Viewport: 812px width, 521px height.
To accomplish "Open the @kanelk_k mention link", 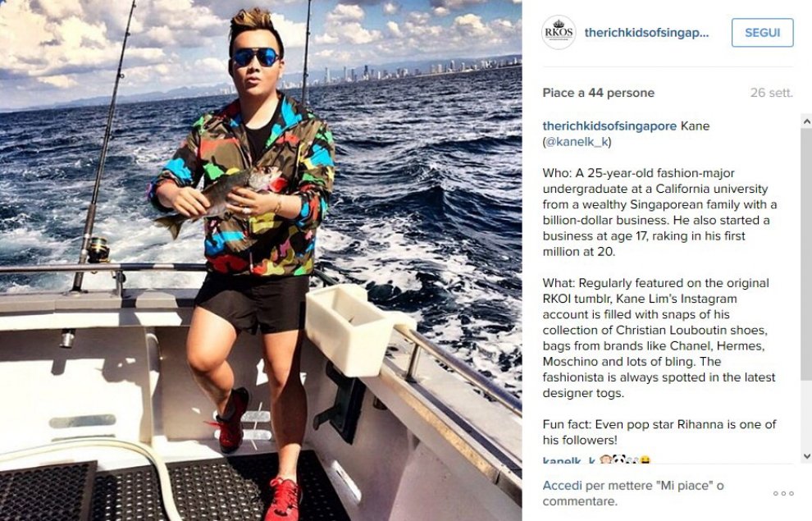I will click(x=577, y=141).
